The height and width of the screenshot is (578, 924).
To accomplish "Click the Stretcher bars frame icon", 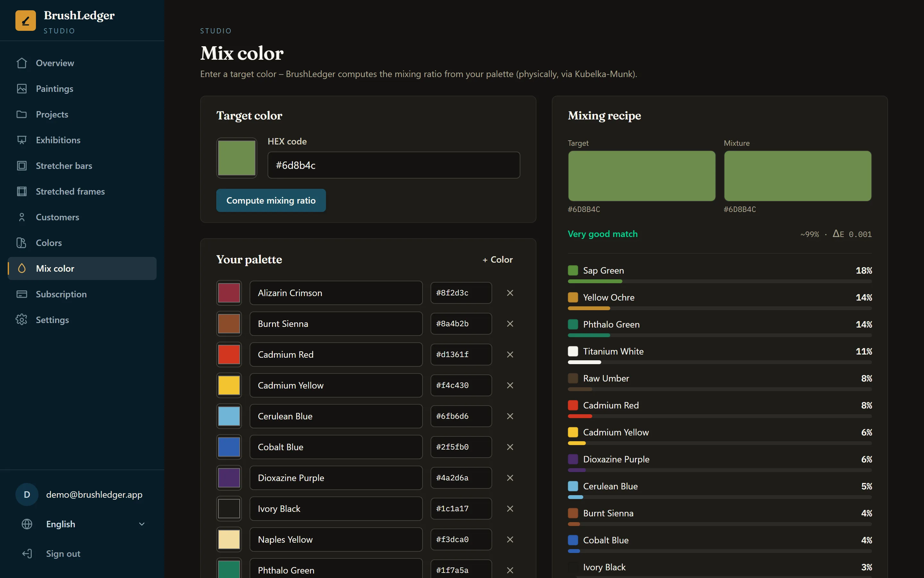I will [x=22, y=165].
